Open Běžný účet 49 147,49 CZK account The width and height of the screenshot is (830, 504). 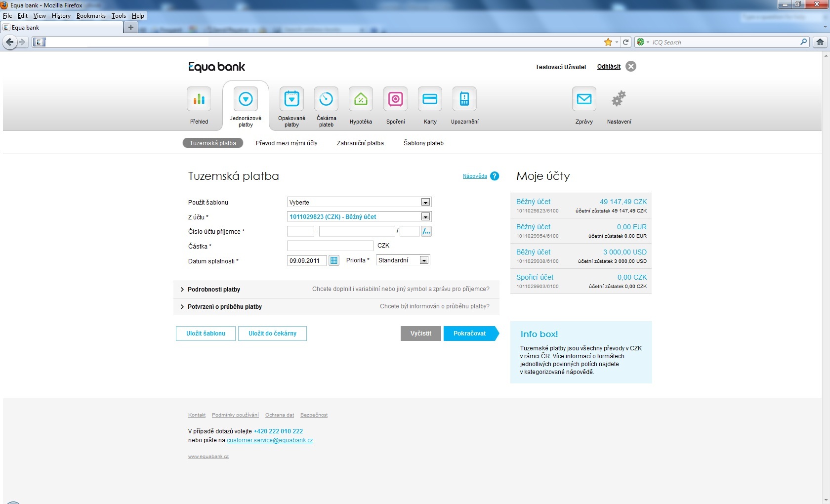pos(581,206)
